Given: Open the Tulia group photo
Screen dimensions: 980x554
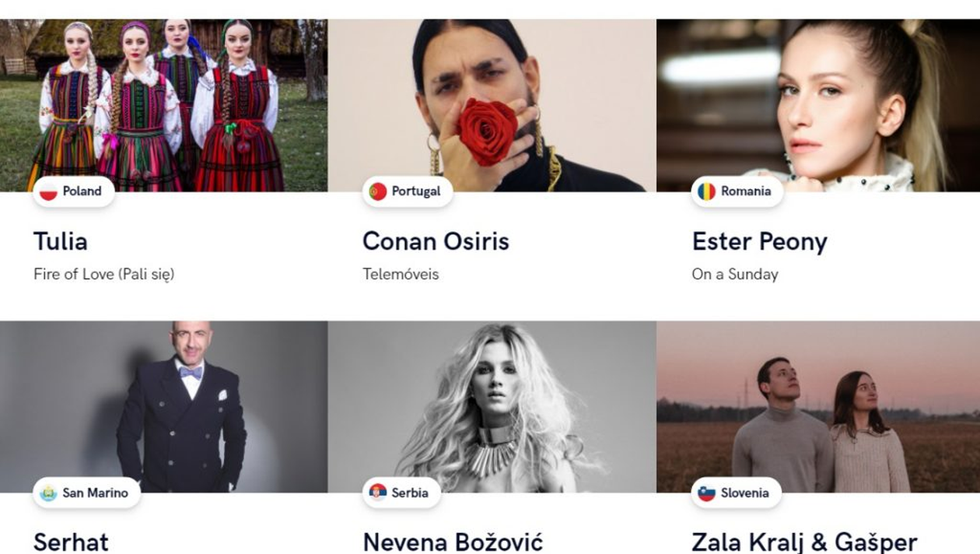Looking at the screenshot, I should (163, 105).
